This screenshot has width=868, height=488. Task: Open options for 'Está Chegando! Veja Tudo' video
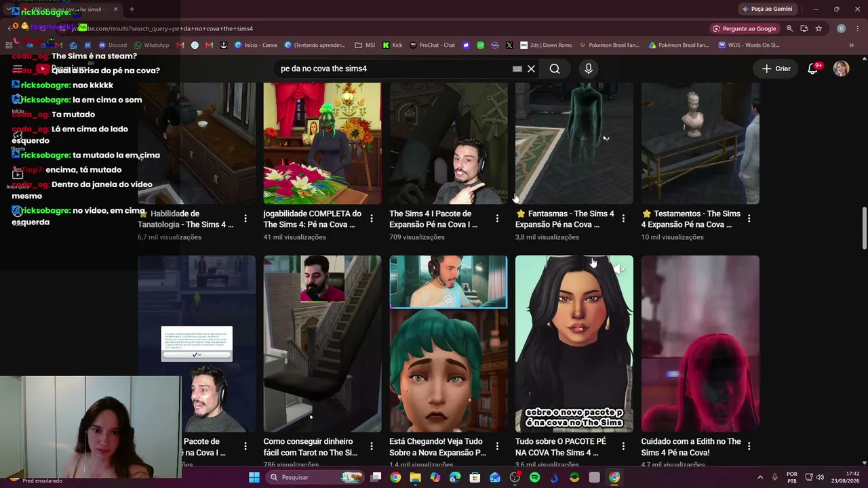(x=497, y=446)
